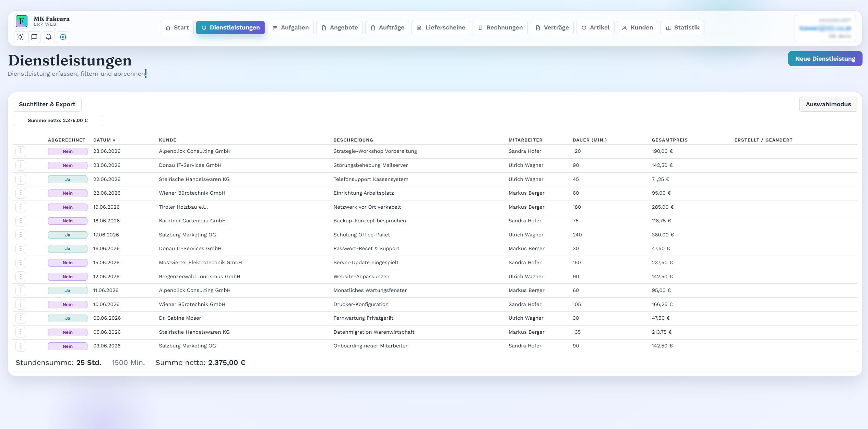The width and height of the screenshot is (868, 429).
Task: Open row menu for Telefonsupport Kassensystem
Action: [x=21, y=179]
